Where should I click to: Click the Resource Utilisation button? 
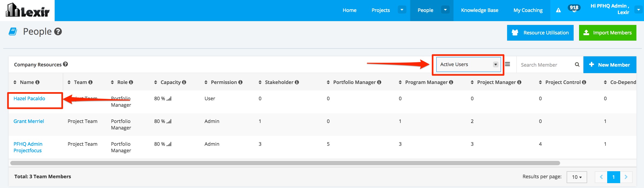pos(540,33)
